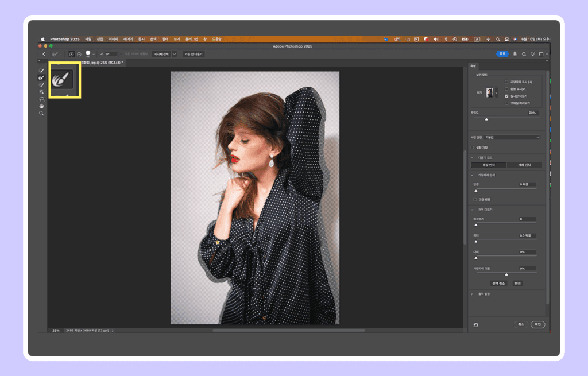
Task: Select the 색상 인식 refine mode
Action: 488,165
